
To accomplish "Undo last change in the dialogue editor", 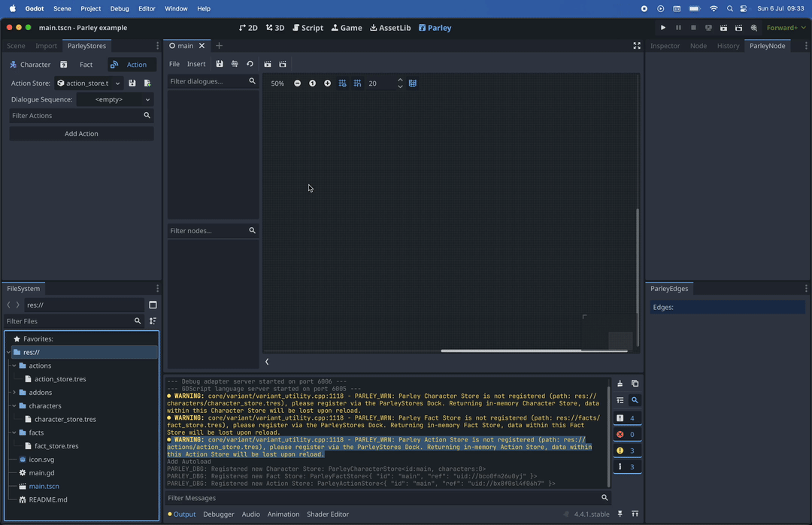I will click(x=250, y=64).
